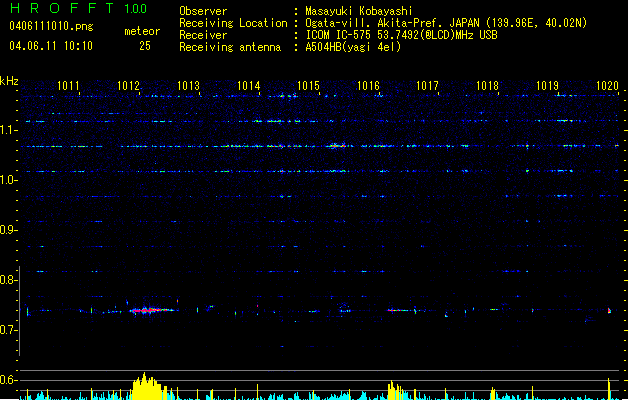Click the date stamp 04.06.11 10:10
The height and width of the screenshot is (400, 629).
tap(51, 46)
